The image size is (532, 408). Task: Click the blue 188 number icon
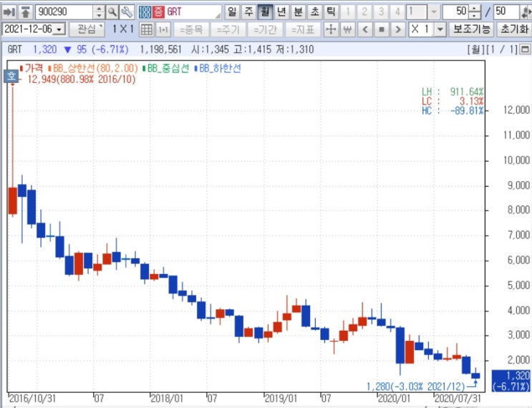pyautogui.click(x=145, y=12)
